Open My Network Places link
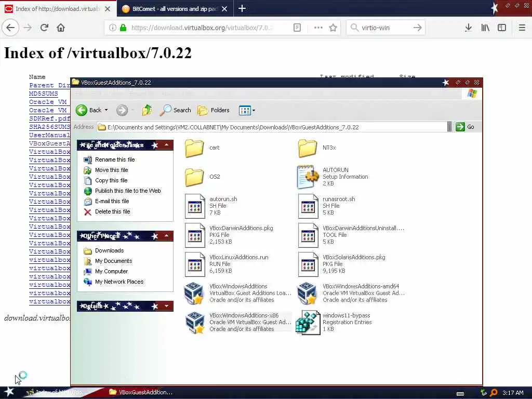Viewport: 532px width, 399px height. (x=119, y=282)
